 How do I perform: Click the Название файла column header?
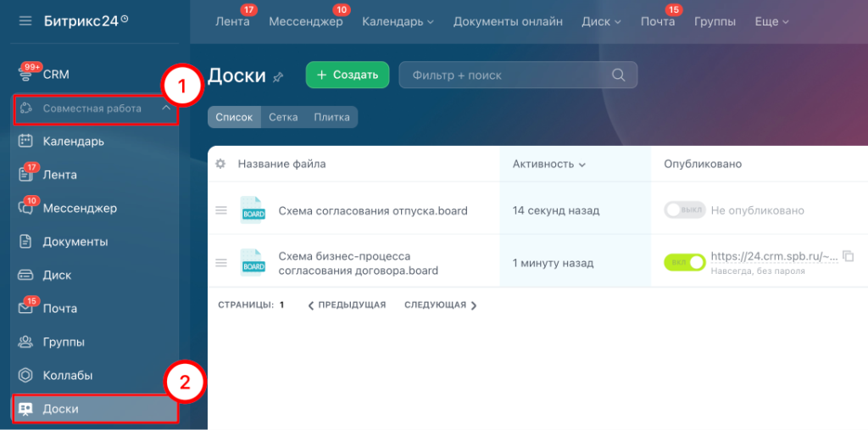tap(281, 164)
